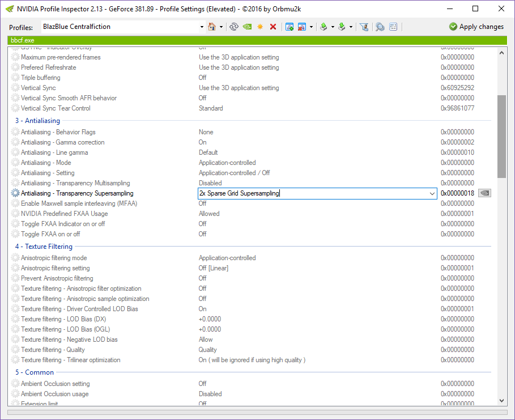Delete the current profile with the red X
Image resolution: width=515 pixels, height=420 pixels.
click(273, 27)
